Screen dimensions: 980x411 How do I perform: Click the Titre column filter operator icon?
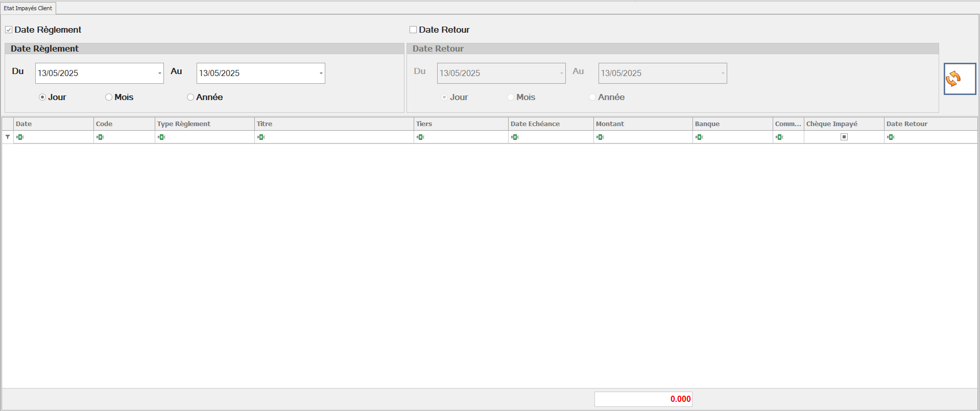pyautogui.click(x=261, y=137)
